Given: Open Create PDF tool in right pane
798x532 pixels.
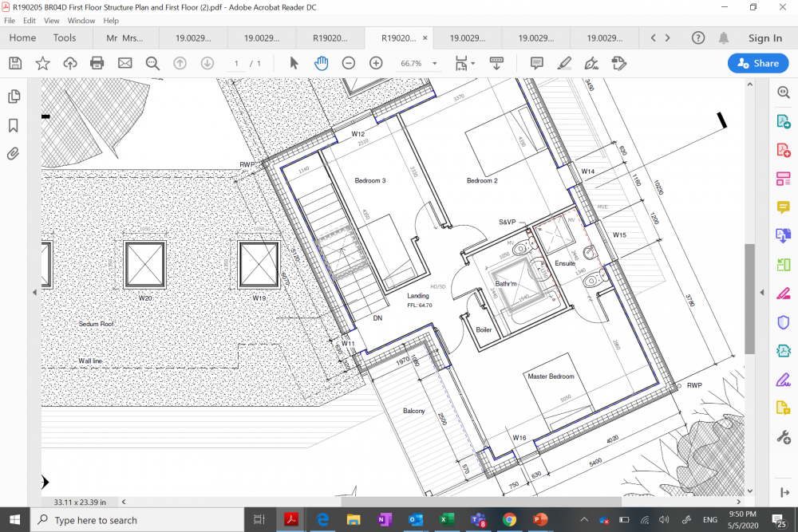Looking at the screenshot, I should click(784, 150).
